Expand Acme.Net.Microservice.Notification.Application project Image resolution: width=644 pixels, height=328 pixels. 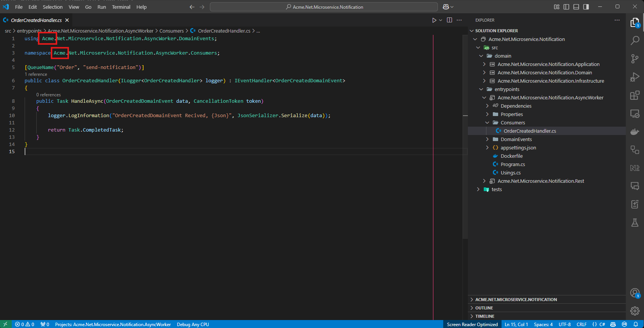(x=484, y=64)
